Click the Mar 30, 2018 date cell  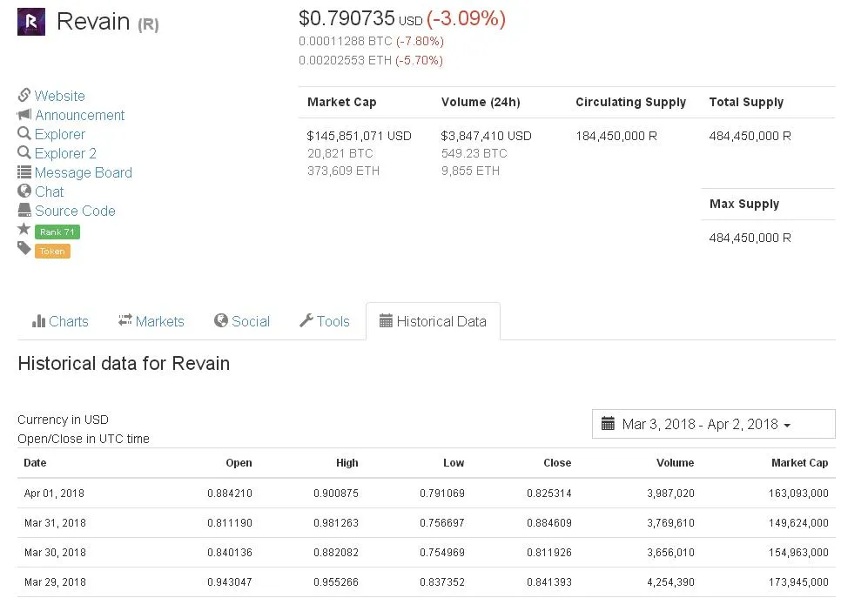click(55, 553)
